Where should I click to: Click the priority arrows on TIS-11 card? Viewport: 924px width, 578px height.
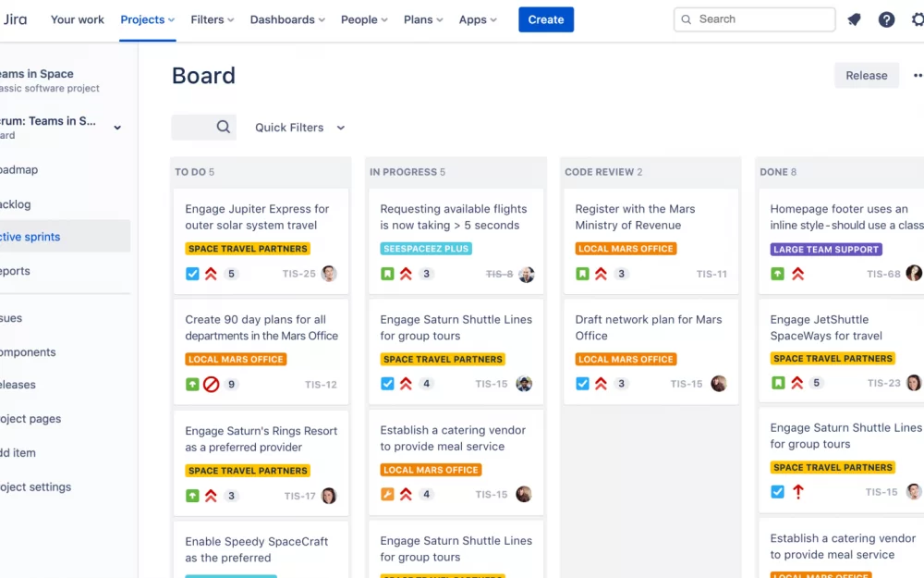click(x=602, y=274)
